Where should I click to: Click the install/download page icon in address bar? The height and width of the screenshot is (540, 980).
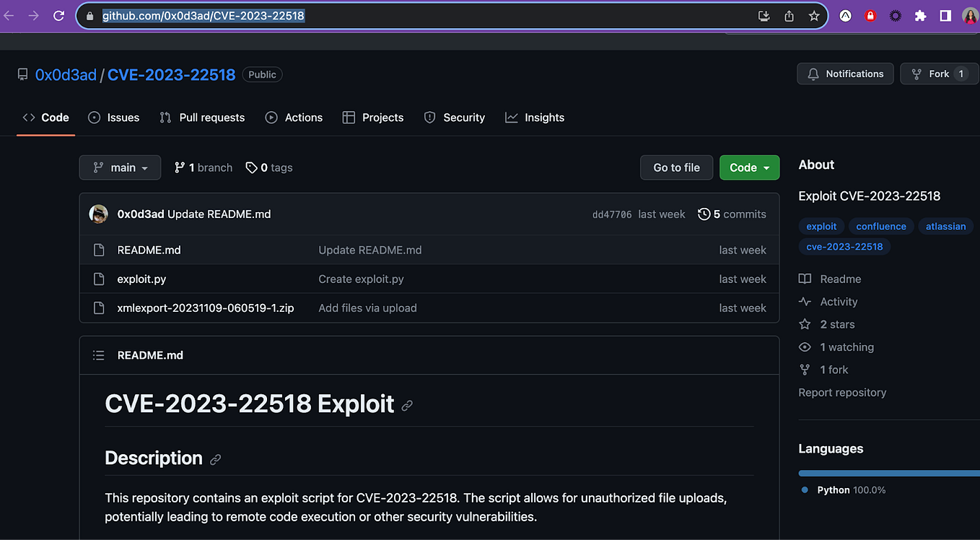[764, 16]
